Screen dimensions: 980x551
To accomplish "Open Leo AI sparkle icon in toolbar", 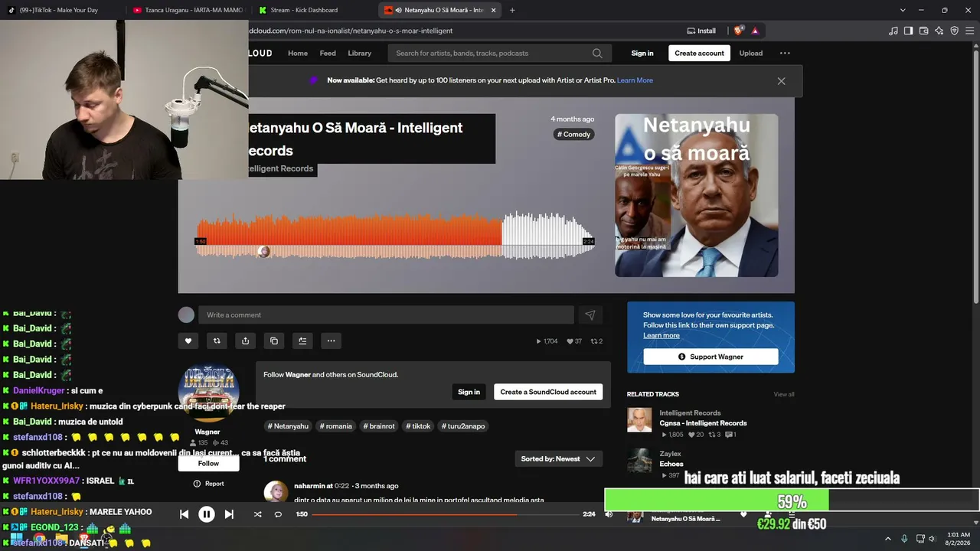I will [x=939, y=31].
